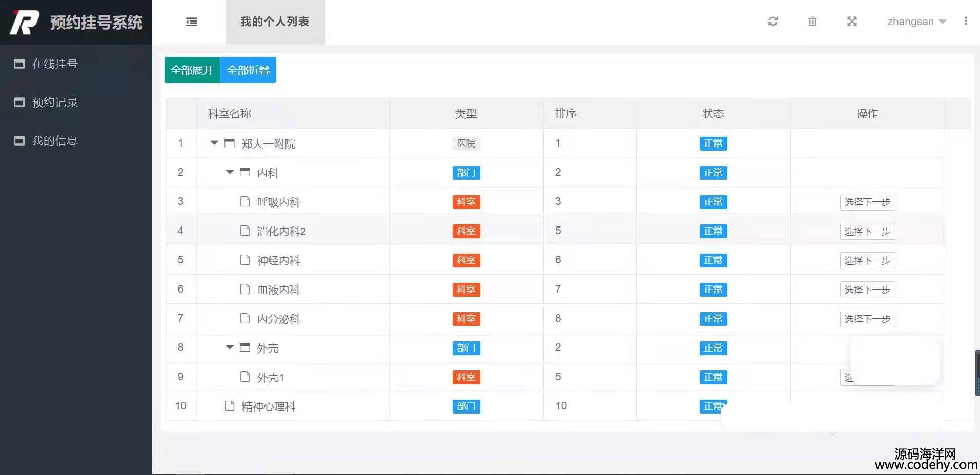
Task: Collapse the 郑大一附院 tree node arrow
Action: tap(214, 143)
